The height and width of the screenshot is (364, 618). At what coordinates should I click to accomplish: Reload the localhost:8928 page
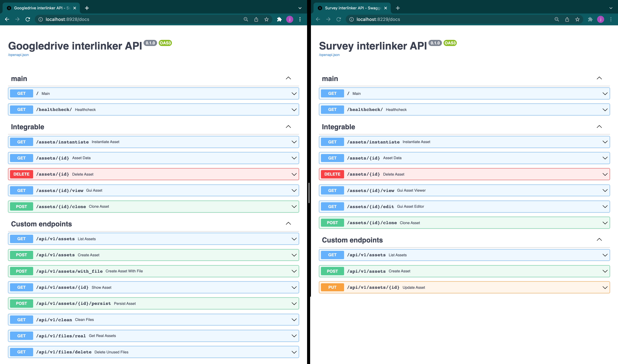point(28,19)
